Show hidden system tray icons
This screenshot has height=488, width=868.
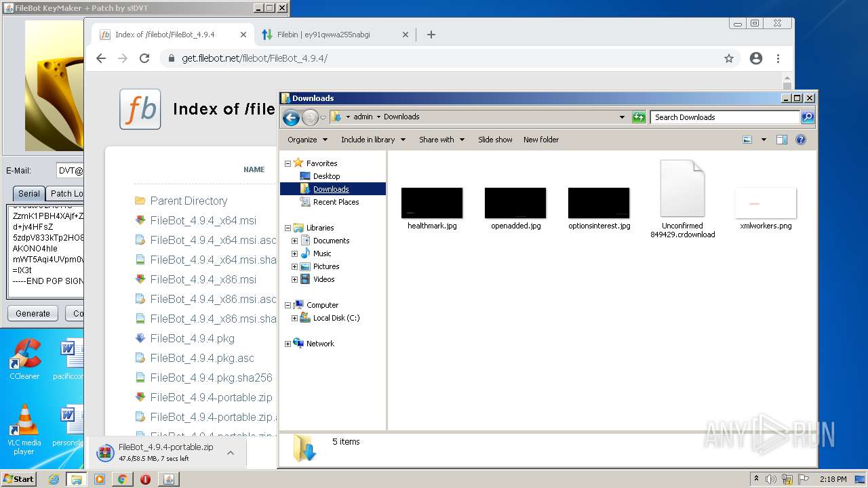tap(756, 479)
